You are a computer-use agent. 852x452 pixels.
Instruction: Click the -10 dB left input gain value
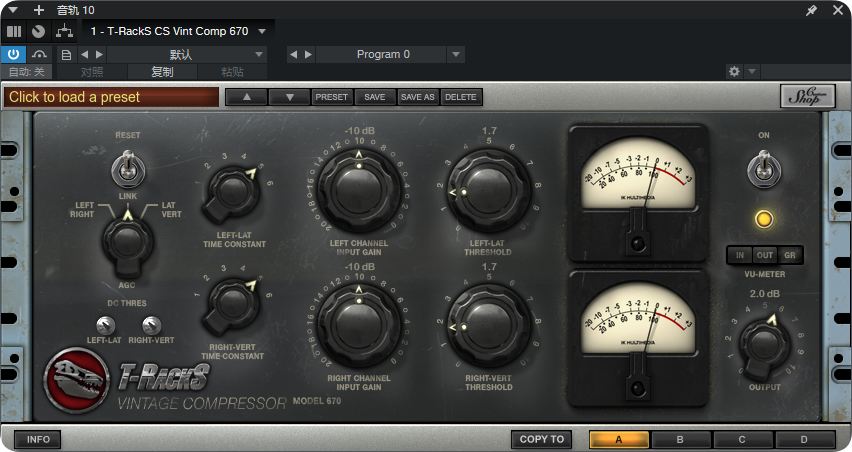coord(359,131)
